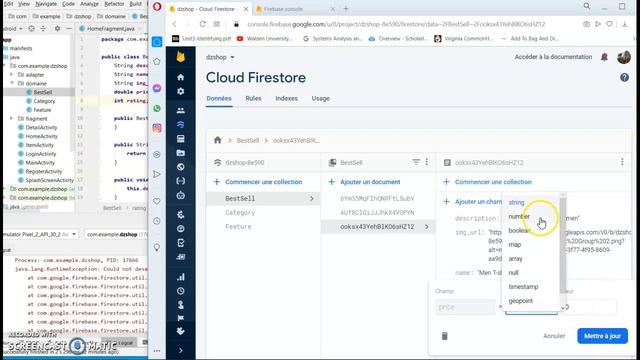640x360 pixels.
Task: Open the Firebase project overview home icon
Action: 180,77
